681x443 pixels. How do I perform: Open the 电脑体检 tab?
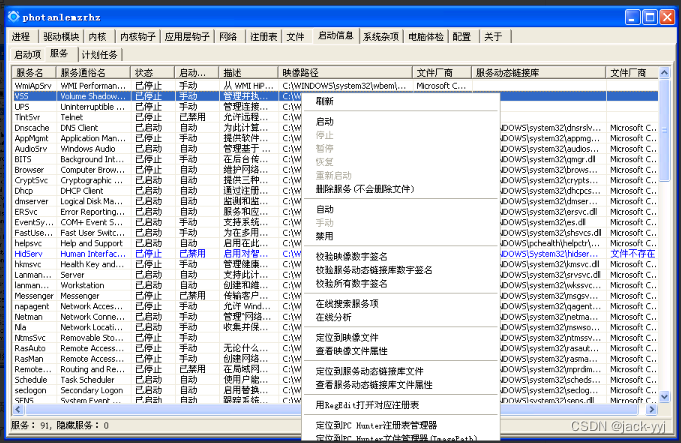click(x=426, y=37)
